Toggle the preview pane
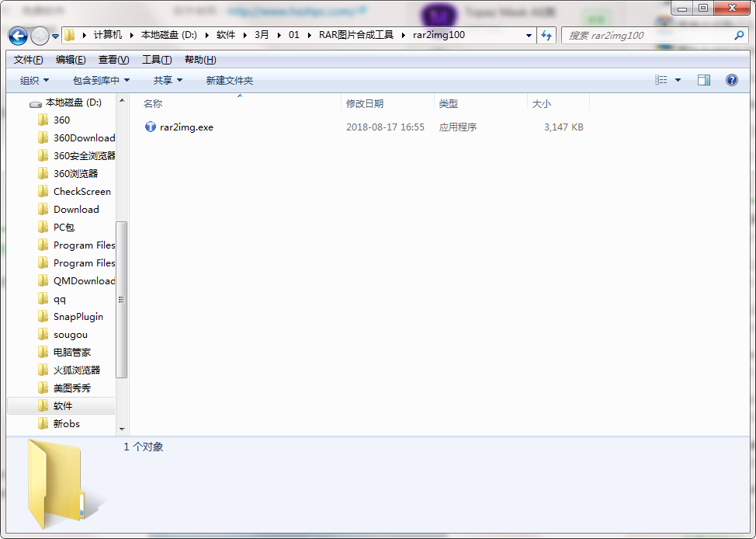The image size is (756, 539). [704, 80]
